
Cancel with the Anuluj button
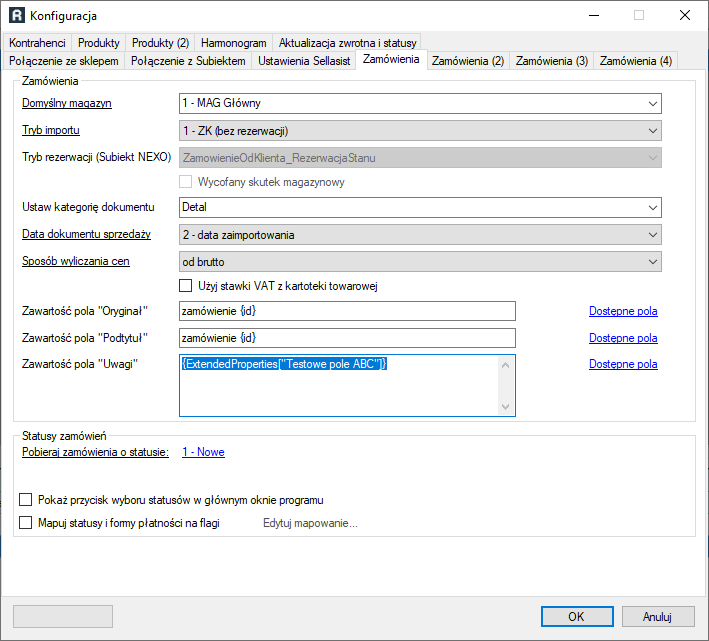[658, 617]
